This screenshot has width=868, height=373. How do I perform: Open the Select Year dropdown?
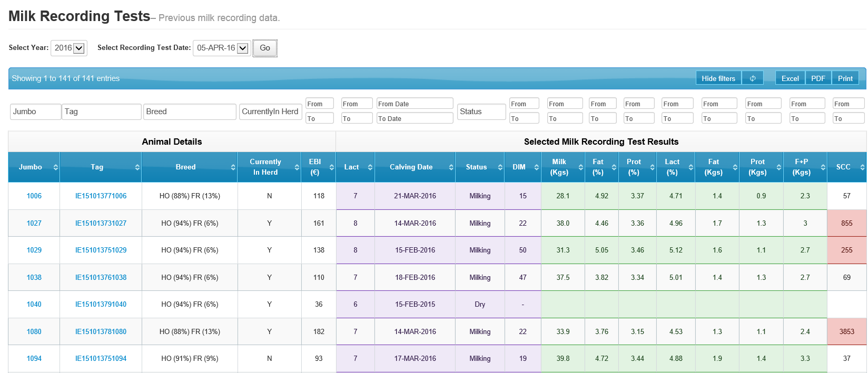tap(69, 48)
